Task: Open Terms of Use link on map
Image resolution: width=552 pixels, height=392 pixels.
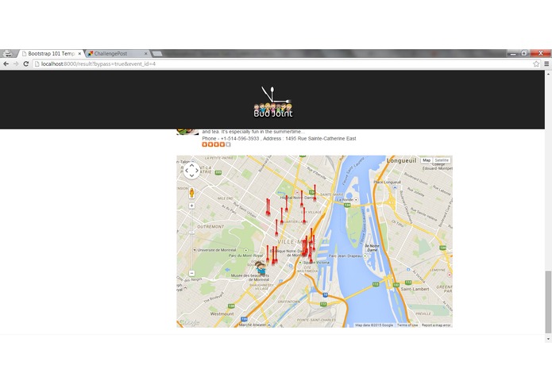Action: (x=407, y=325)
